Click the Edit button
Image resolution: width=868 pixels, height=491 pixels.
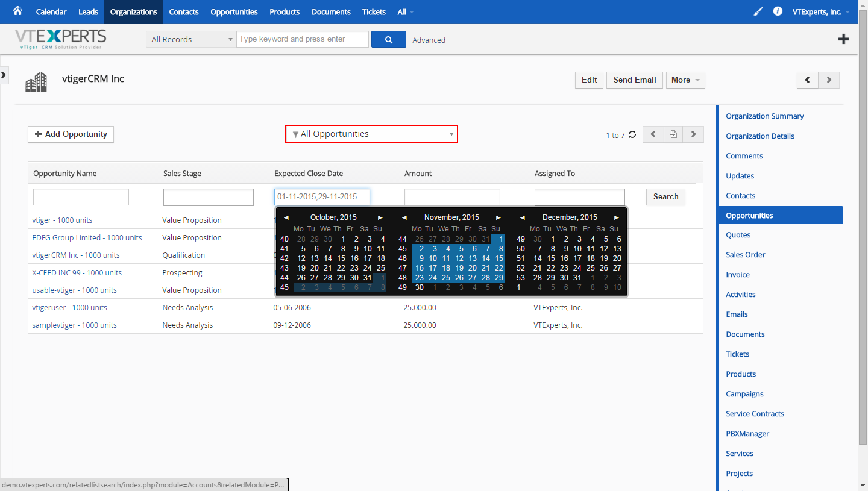tap(590, 80)
